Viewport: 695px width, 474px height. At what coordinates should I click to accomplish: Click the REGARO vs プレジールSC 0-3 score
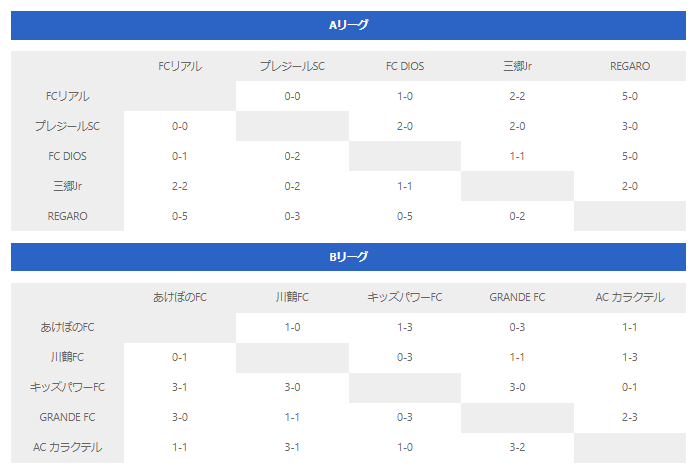click(x=292, y=216)
